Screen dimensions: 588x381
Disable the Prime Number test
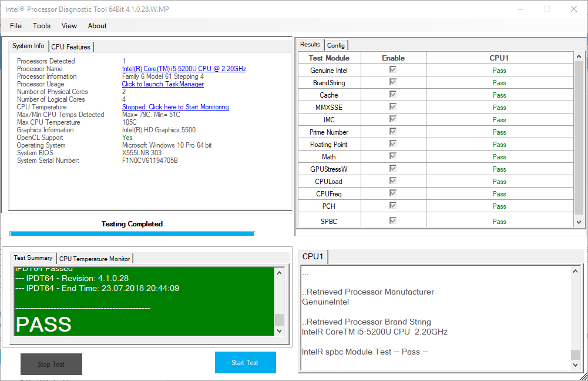tap(393, 132)
